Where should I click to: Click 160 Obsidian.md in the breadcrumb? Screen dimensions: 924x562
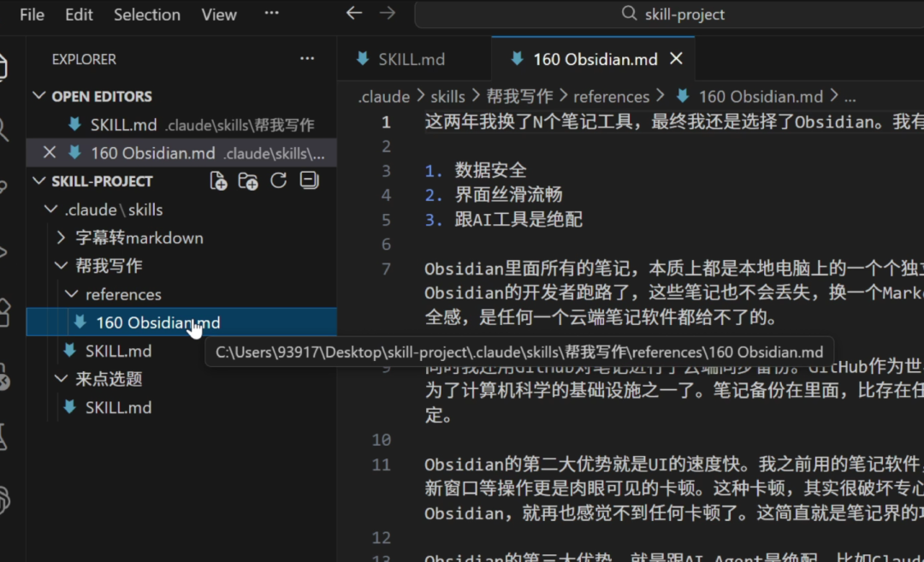761,97
